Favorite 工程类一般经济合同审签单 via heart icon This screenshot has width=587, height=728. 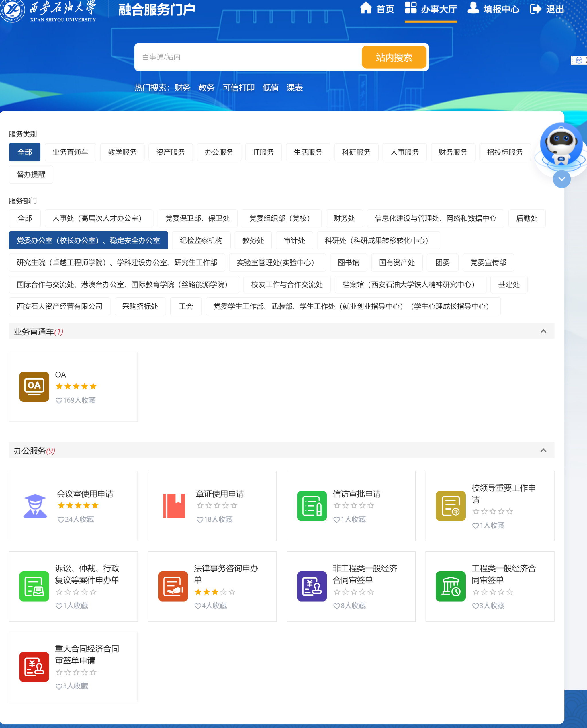(475, 606)
